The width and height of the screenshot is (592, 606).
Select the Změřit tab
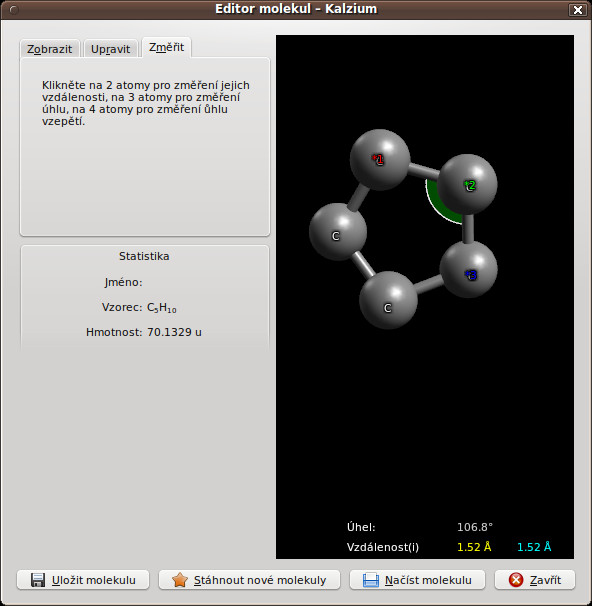[167, 48]
